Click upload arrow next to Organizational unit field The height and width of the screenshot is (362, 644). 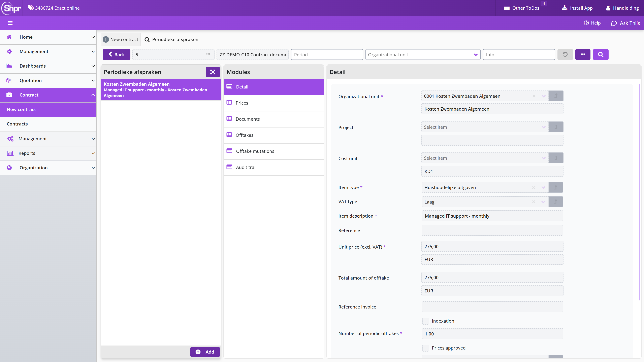coord(556,96)
